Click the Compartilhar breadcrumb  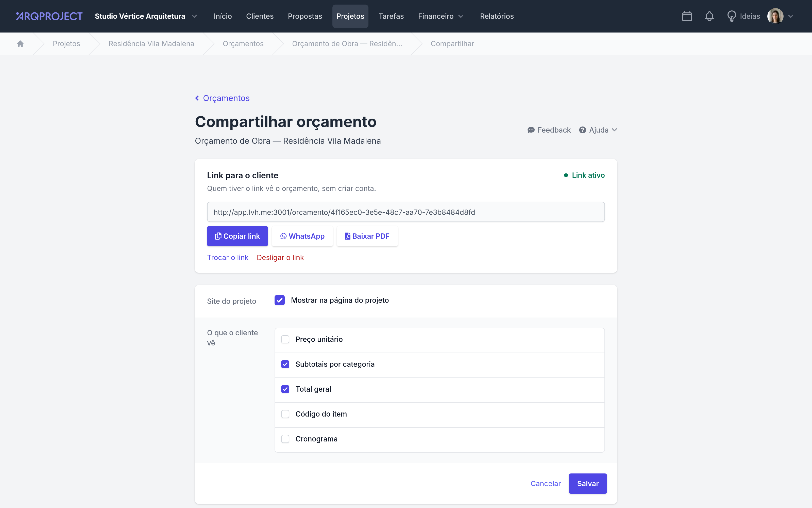click(x=452, y=44)
